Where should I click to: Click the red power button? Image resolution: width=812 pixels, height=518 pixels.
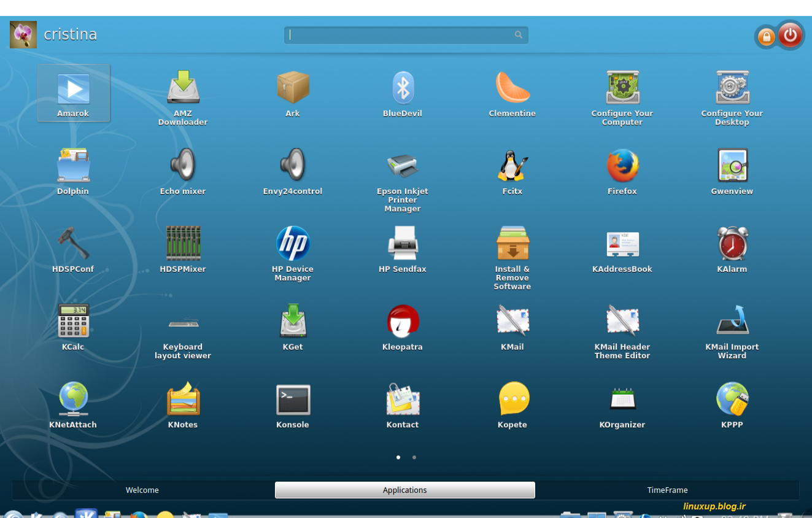click(x=790, y=36)
